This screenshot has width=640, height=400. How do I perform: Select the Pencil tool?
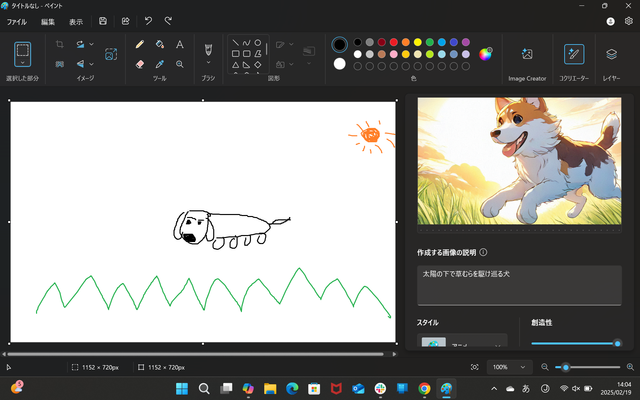pyautogui.click(x=140, y=44)
